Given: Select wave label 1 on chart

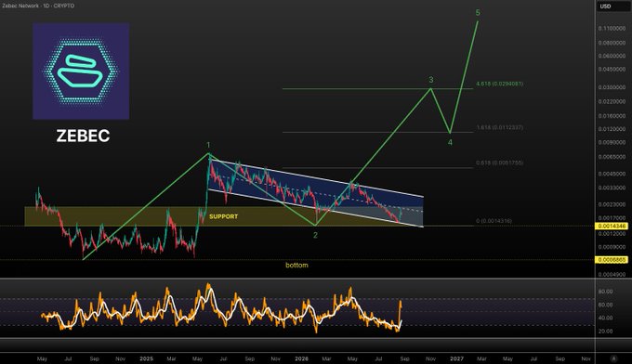Looking at the screenshot, I should 208,145.
